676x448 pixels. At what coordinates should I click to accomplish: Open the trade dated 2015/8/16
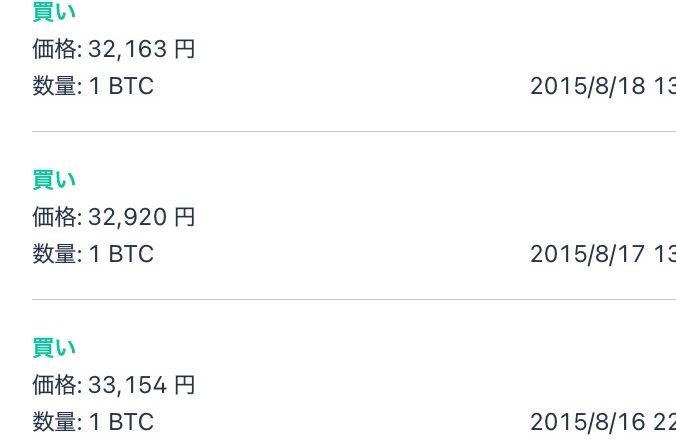(354, 374)
